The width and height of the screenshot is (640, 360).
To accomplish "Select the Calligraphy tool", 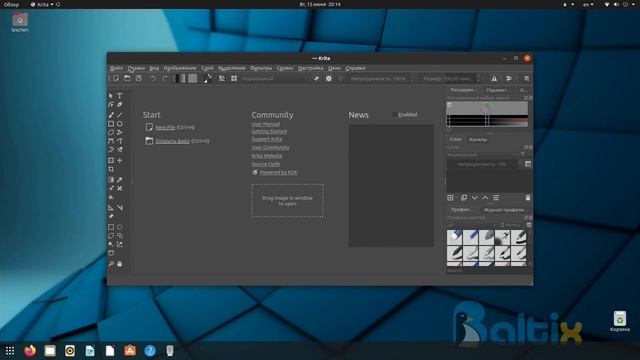I will (120, 104).
